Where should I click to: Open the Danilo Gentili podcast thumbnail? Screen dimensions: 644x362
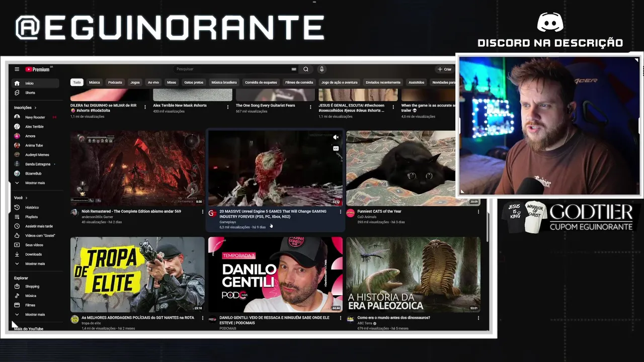point(275,275)
